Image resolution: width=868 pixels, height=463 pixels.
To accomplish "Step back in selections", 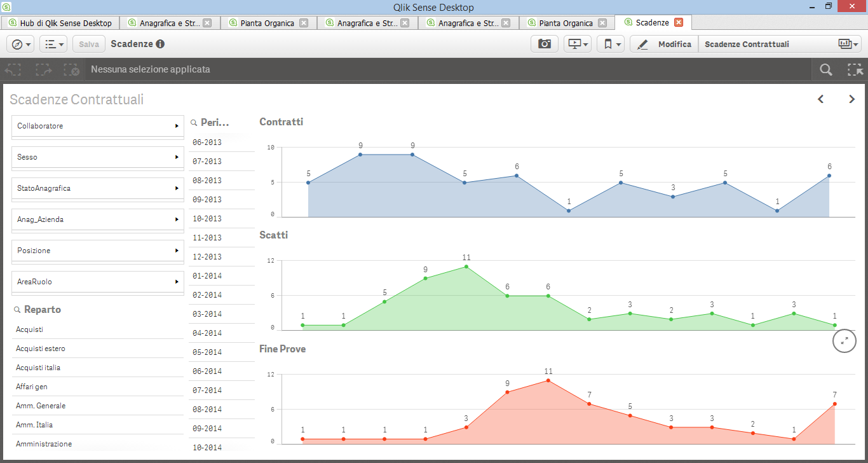I will (x=14, y=69).
